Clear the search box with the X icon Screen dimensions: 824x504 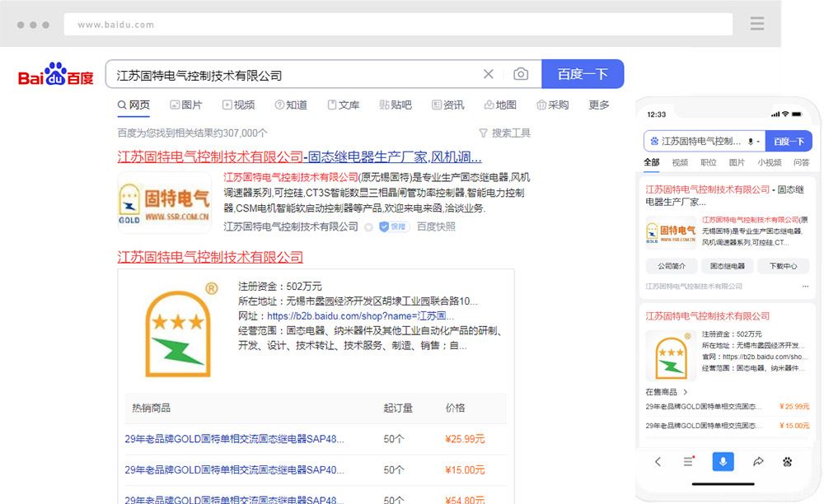click(x=488, y=74)
